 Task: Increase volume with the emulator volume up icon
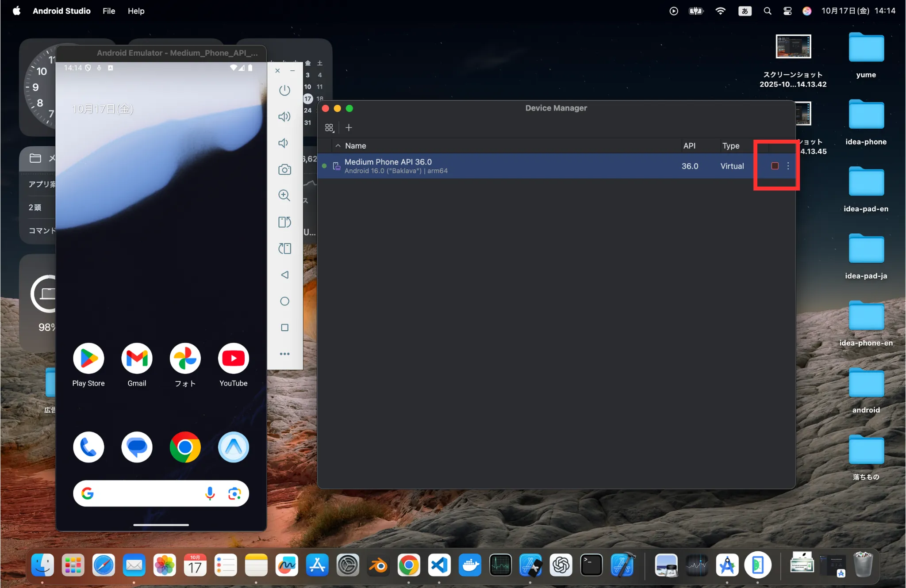(x=284, y=116)
